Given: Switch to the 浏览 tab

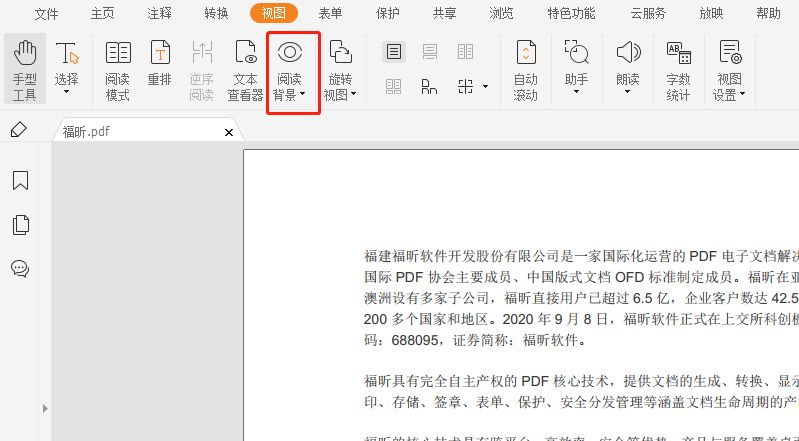Looking at the screenshot, I should point(501,14).
